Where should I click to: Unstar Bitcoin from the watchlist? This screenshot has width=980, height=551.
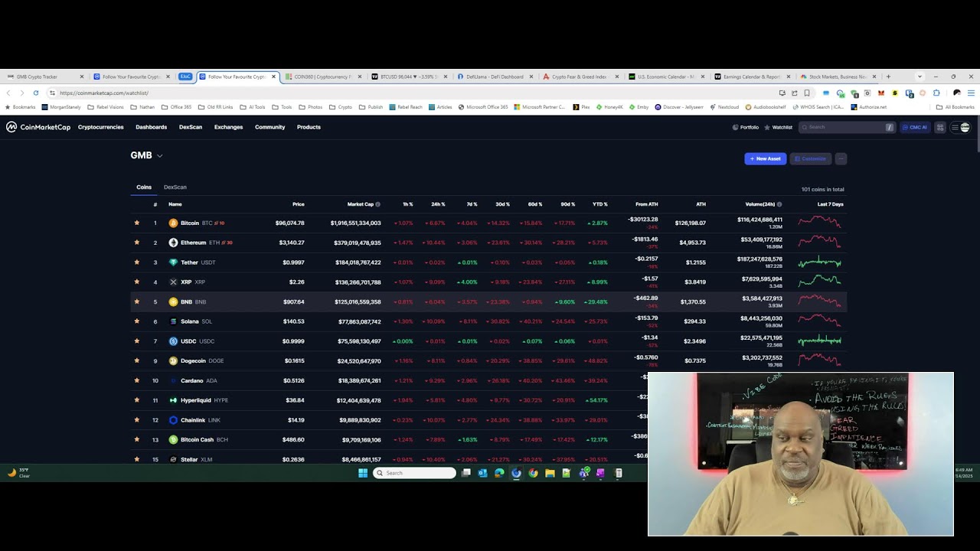pos(137,223)
